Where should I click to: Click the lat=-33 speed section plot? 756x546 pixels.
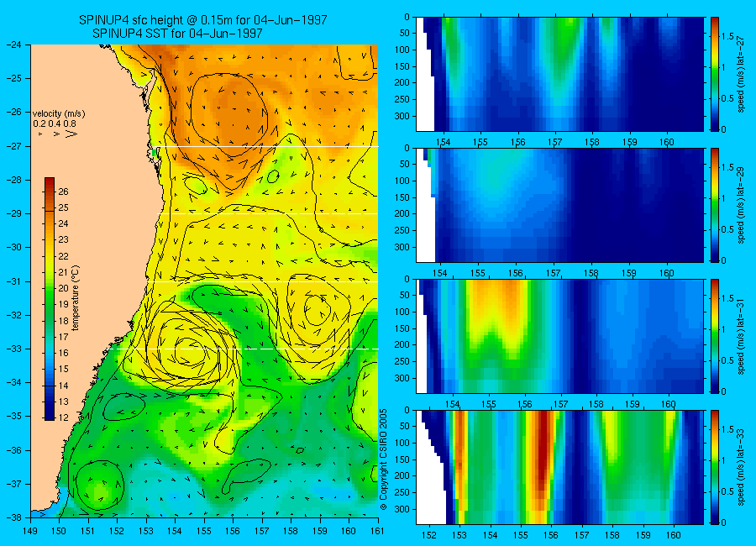[x=559, y=467]
